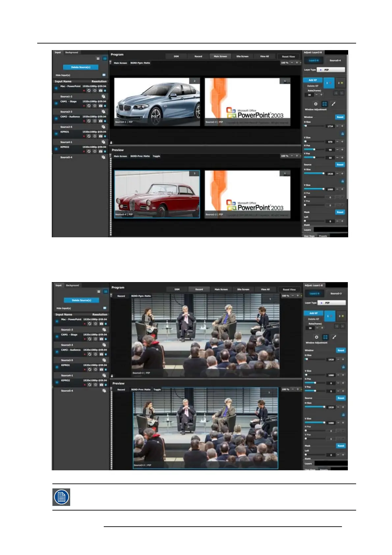Click Delete Source(s) button in lower screenshot
This screenshot has width=392, height=555.
click(81, 300)
